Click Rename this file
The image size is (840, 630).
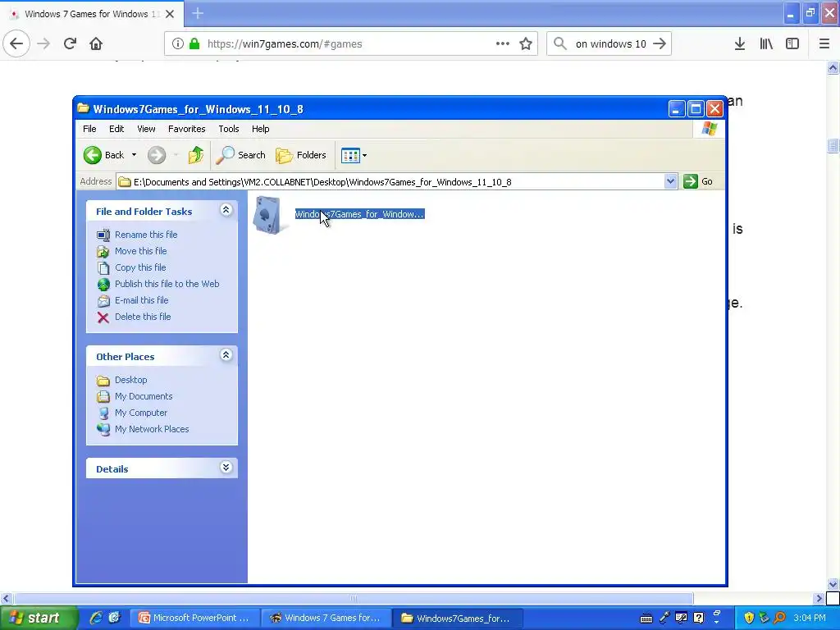[146, 235]
